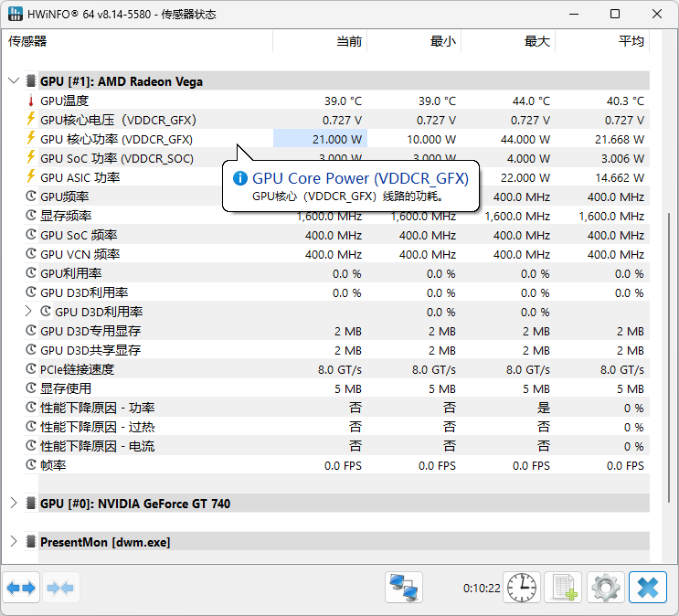This screenshot has width=679, height=616.
Task: Click the shrink columns gray arrows button
Action: pos(60,588)
